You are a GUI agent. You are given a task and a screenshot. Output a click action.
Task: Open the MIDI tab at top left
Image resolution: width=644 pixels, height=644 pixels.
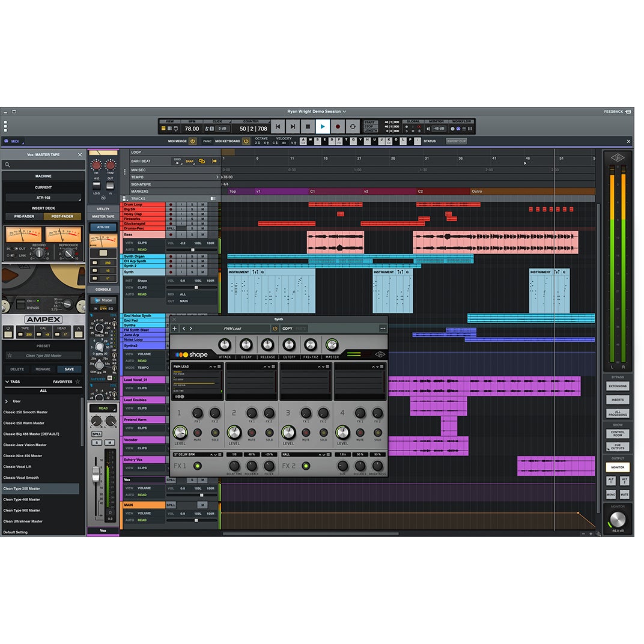13,141
